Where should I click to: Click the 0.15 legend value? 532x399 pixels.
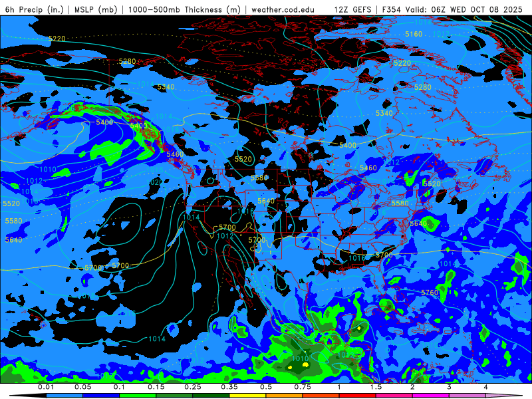[156, 387]
